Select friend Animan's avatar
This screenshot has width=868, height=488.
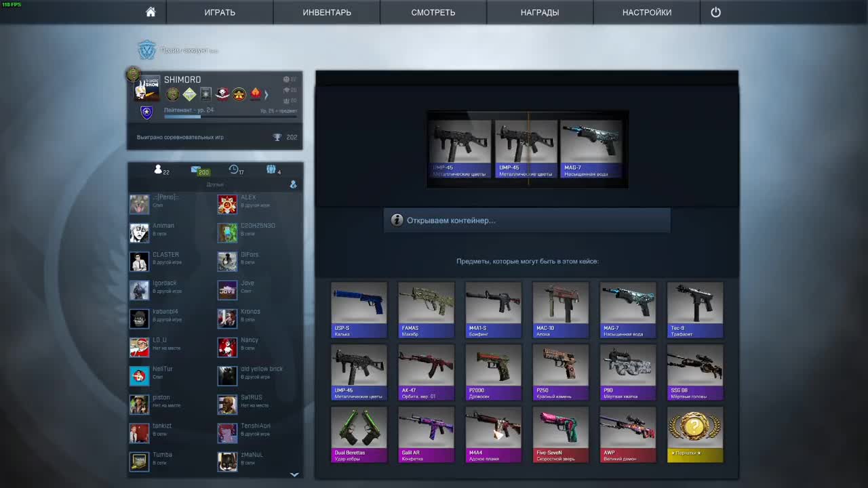pyautogui.click(x=139, y=232)
